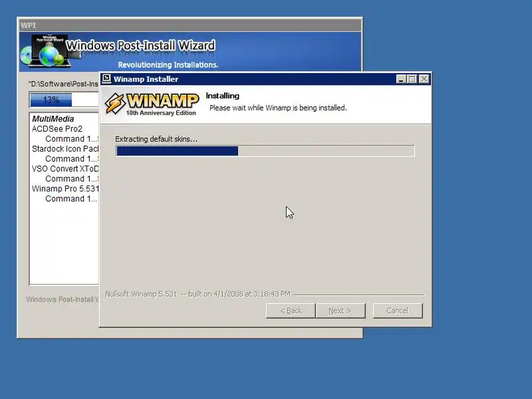Click Command 1 under ACDSee Pro2

point(72,139)
